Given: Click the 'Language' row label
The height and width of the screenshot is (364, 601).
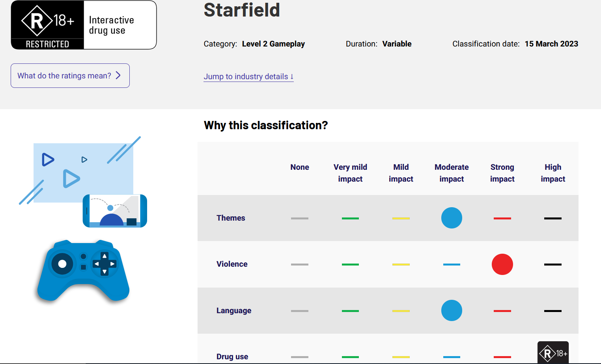Looking at the screenshot, I should coord(234,310).
